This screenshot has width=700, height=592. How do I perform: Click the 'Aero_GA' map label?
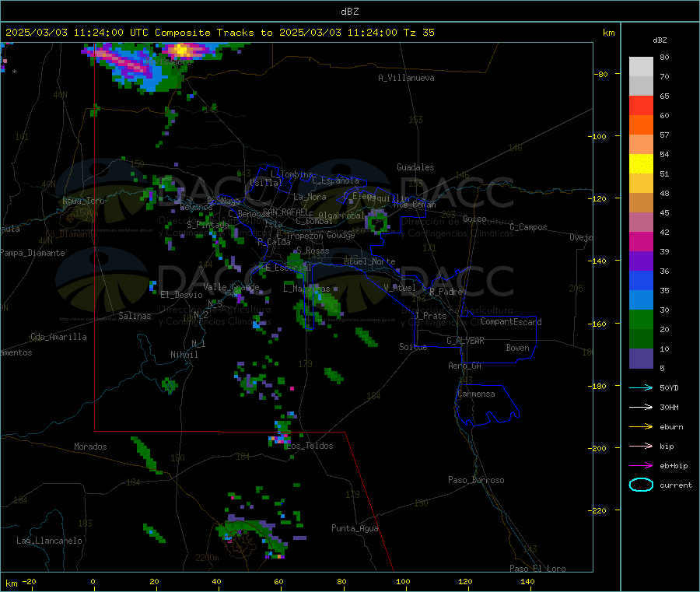(464, 366)
